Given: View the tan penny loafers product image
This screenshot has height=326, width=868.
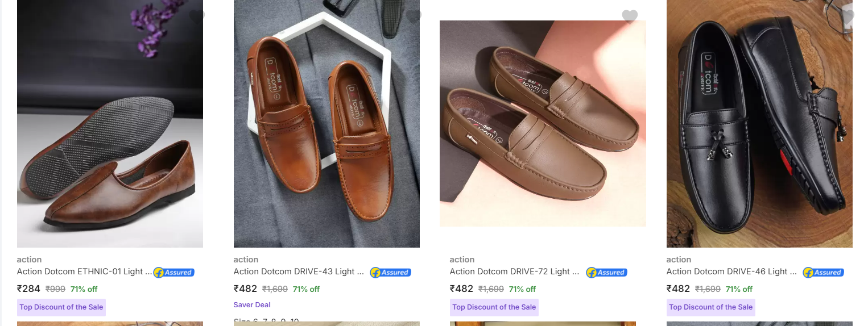Looking at the screenshot, I should 326,124.
